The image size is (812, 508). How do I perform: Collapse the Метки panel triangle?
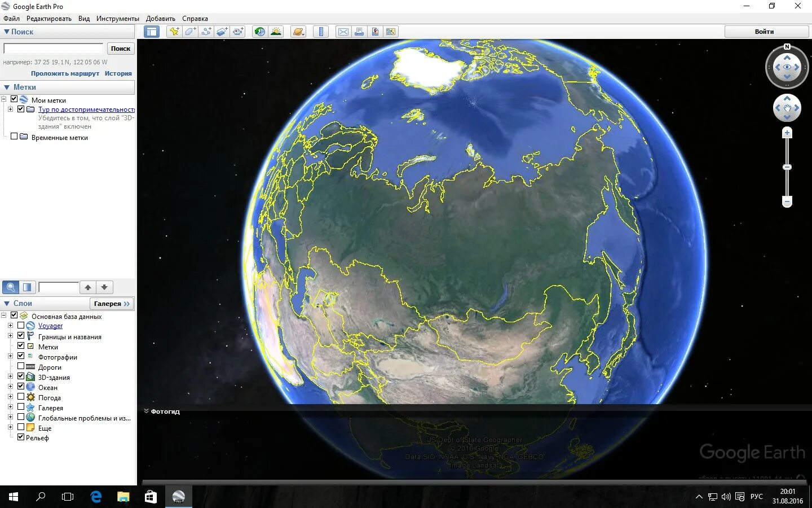coord(7,87)
